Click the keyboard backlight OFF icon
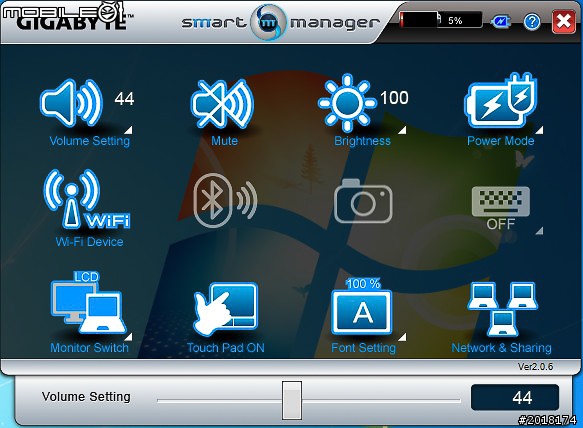 (501, 208)
